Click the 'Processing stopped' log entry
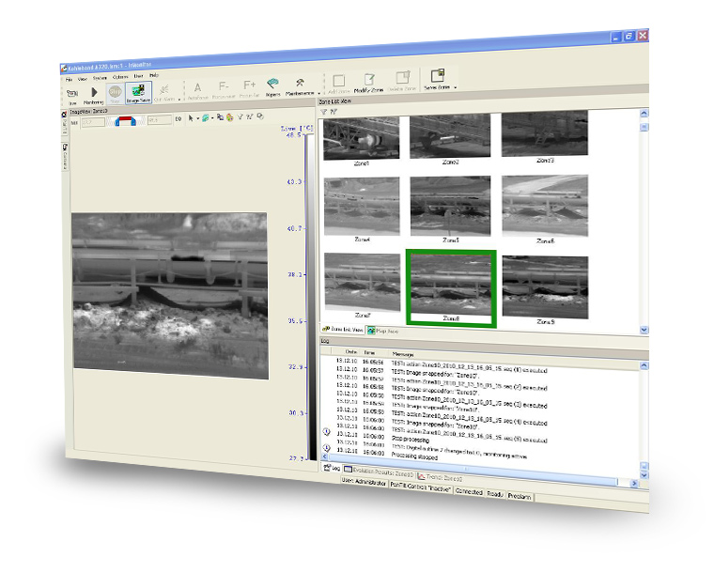The width and height of the screenshot is (714, 588). [x=414, y=456]
